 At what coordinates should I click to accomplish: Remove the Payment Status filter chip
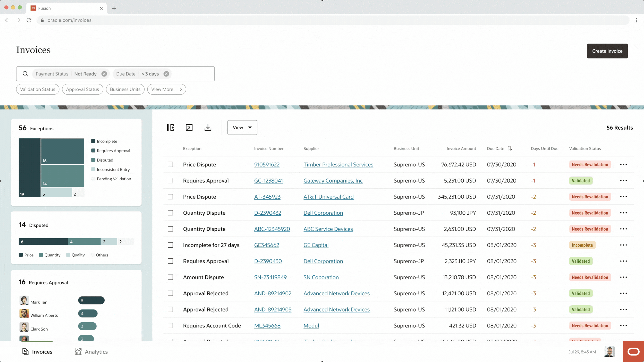point(104,74)
